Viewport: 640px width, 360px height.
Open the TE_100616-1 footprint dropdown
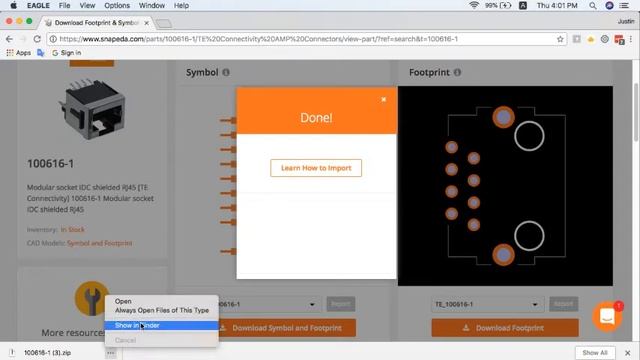(x=487, y=304)
